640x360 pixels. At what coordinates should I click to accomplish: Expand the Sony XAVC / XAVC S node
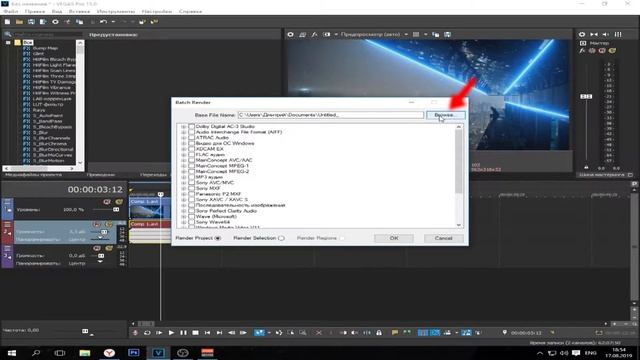184,200
